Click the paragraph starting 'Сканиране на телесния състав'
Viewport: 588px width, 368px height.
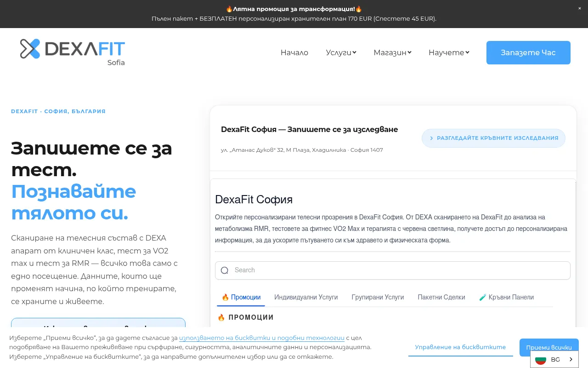tap(94, 270)
